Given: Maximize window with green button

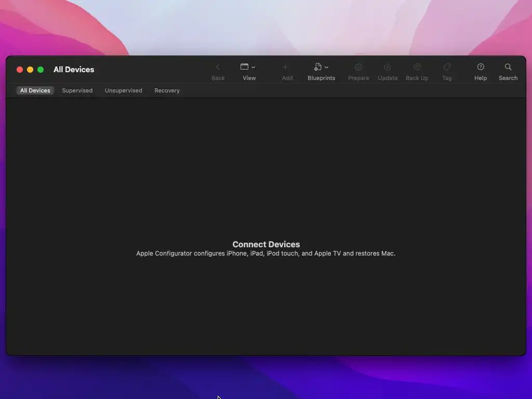Looking at the screenshot, I should tap(41, 70).
